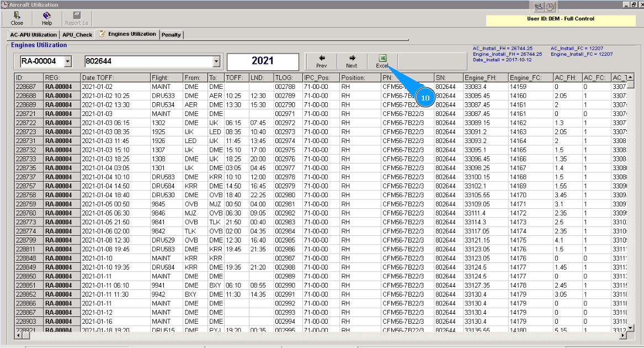The height and width of the screenshot is (348, 644).
Task: Click the 2021 year field
Action: 263,61
